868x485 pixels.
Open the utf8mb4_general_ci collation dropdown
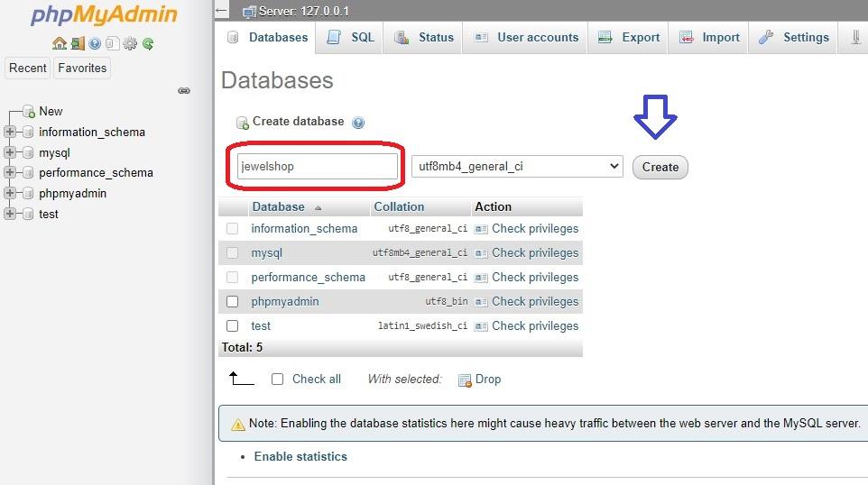518,167
